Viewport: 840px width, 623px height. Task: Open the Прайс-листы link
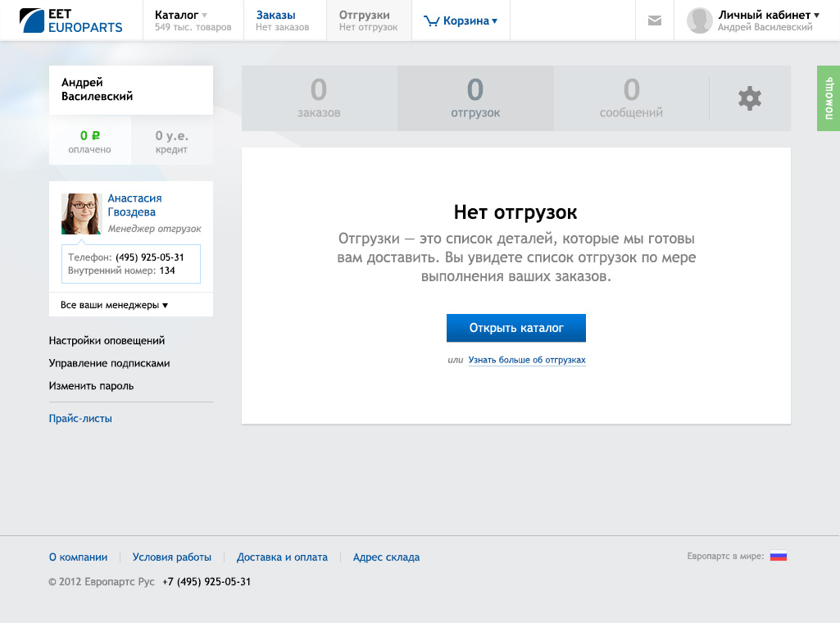(80, 418)
